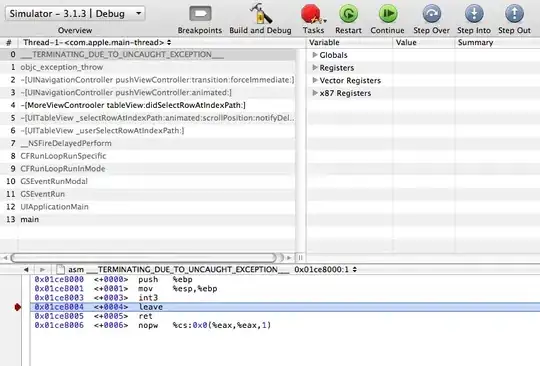Click the green Continue icon

pyautogui.click(x=388, y=14)
